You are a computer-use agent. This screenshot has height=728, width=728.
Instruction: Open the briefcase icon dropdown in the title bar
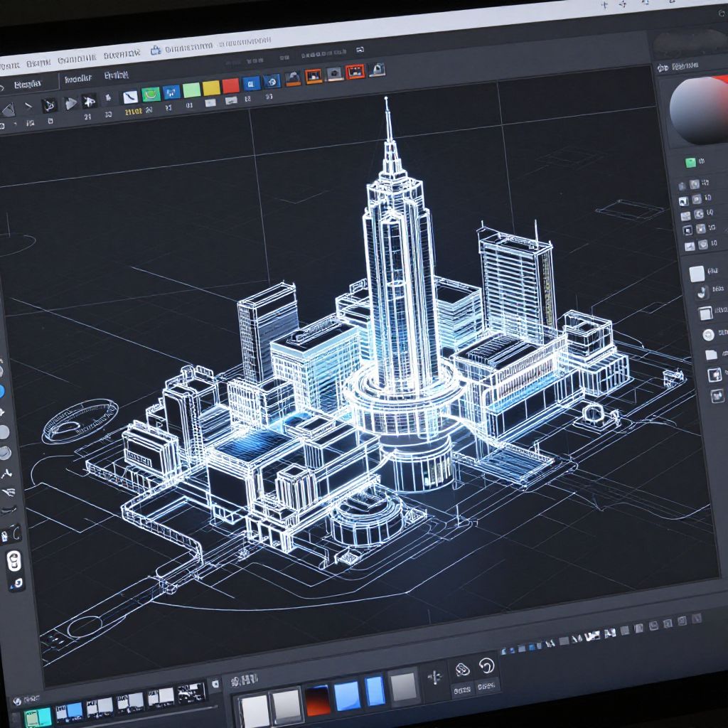pyautogui.click(x=156, y=50)
